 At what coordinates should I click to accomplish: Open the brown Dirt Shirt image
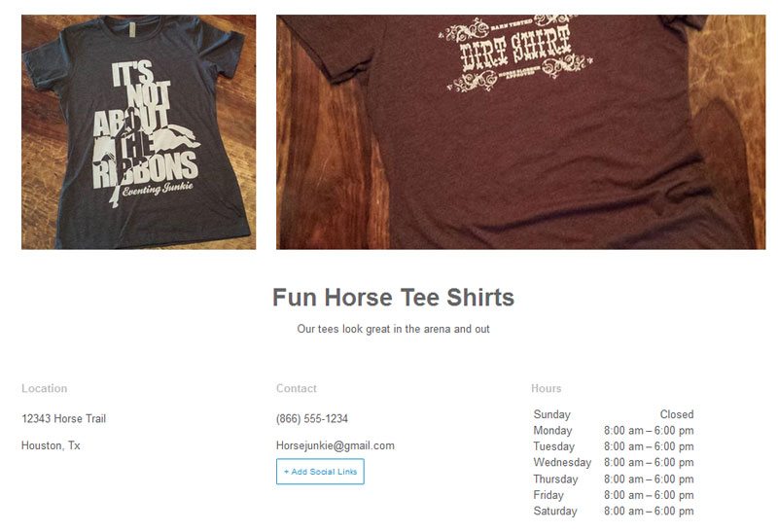pyautogui.click(x=521, y=132)
